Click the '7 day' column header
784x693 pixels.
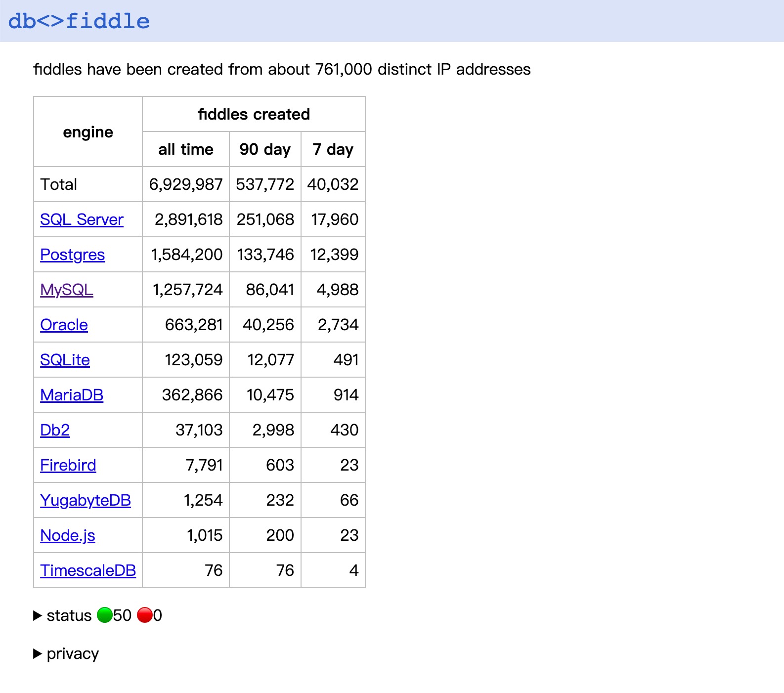coord(333,149)
